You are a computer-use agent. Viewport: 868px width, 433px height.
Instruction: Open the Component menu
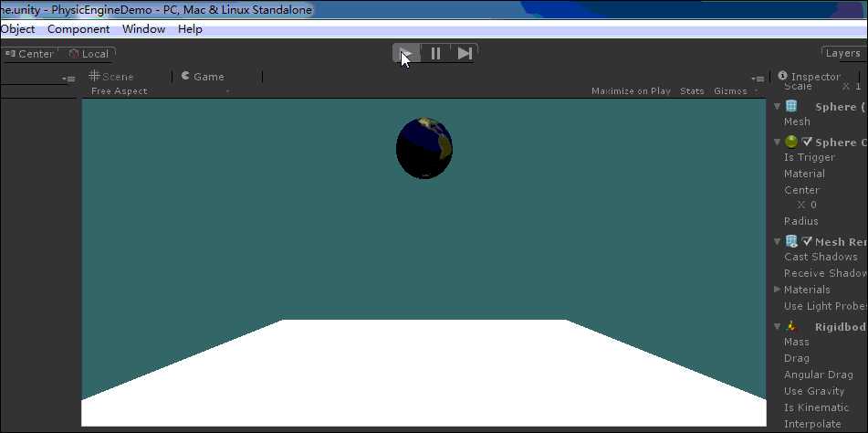pos(78,29)
